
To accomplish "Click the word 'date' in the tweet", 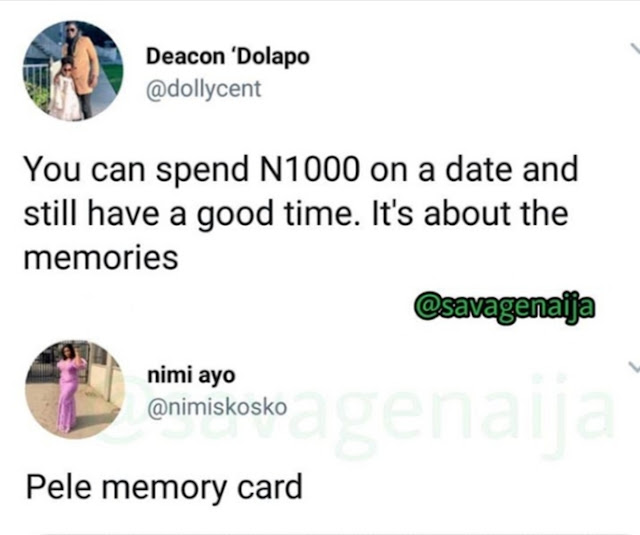I will (479, 169).
